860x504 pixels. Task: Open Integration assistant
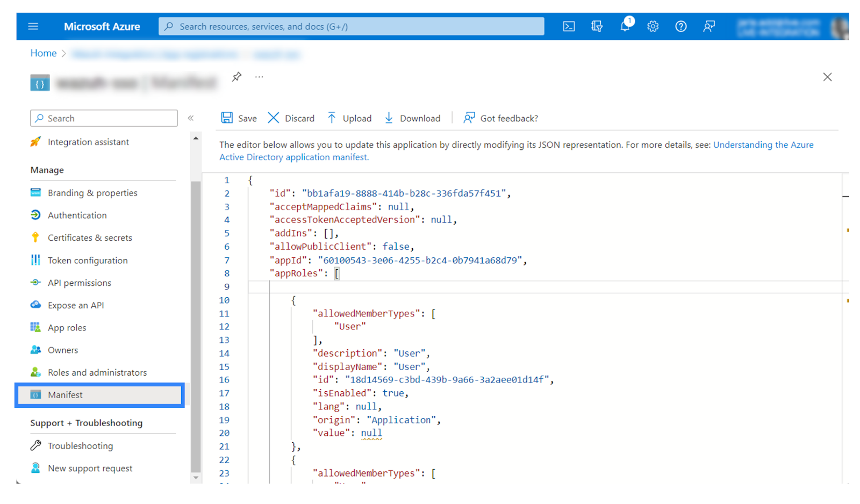point(88,142)
